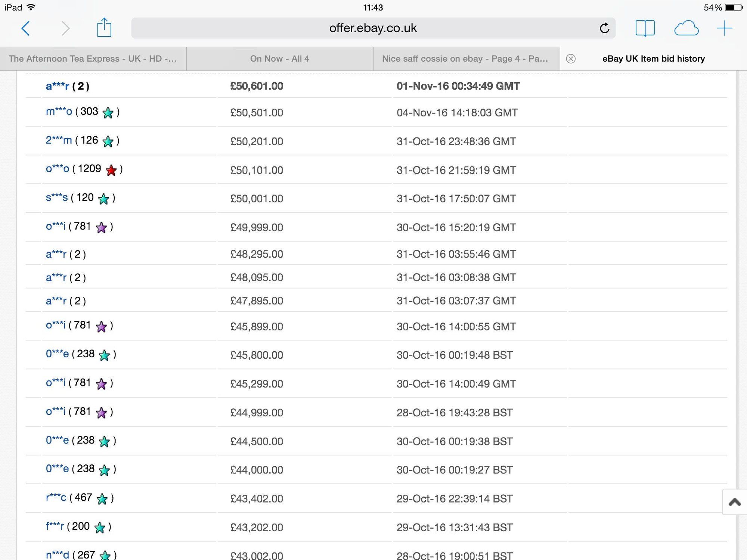This screenshot has width=747, height=560.
Task: Close the eBay bid history tab
Action: [571, 59]
